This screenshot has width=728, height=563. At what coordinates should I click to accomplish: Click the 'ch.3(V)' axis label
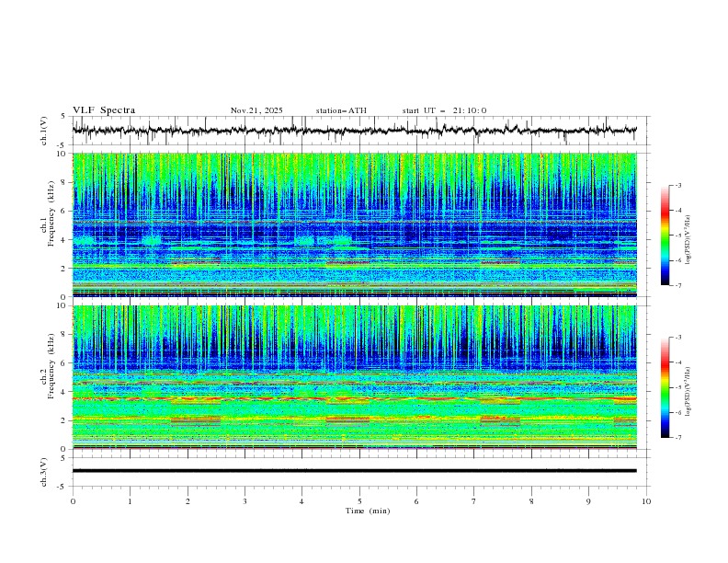pos(44,472)
